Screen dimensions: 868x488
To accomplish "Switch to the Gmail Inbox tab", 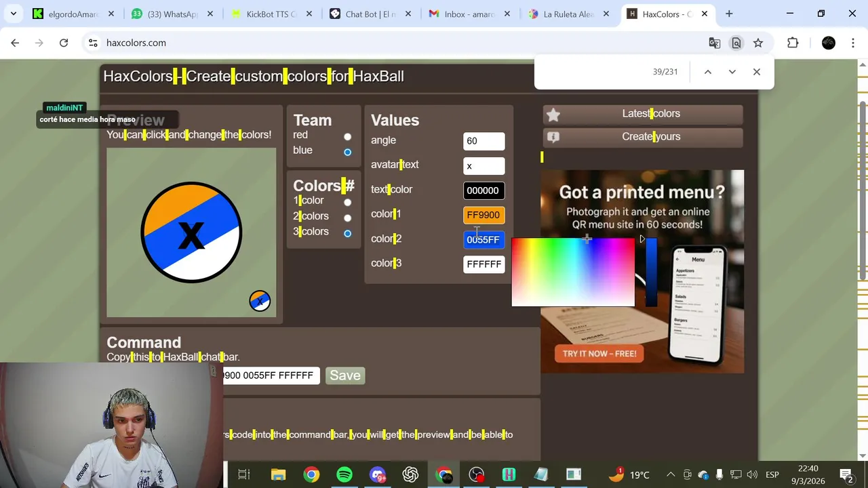I will click(x=471, y=14).
